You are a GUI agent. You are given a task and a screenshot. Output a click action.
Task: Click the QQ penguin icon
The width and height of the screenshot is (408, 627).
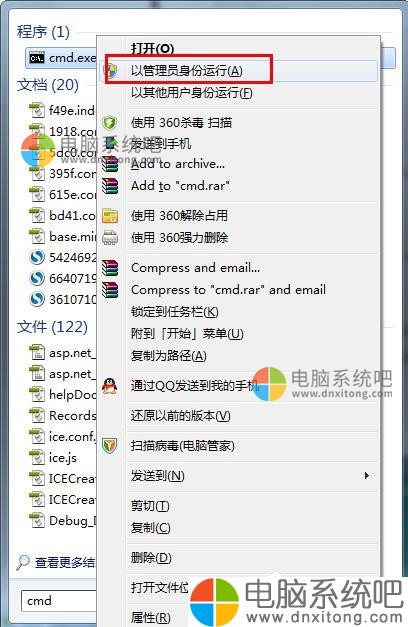click(110, 386)
